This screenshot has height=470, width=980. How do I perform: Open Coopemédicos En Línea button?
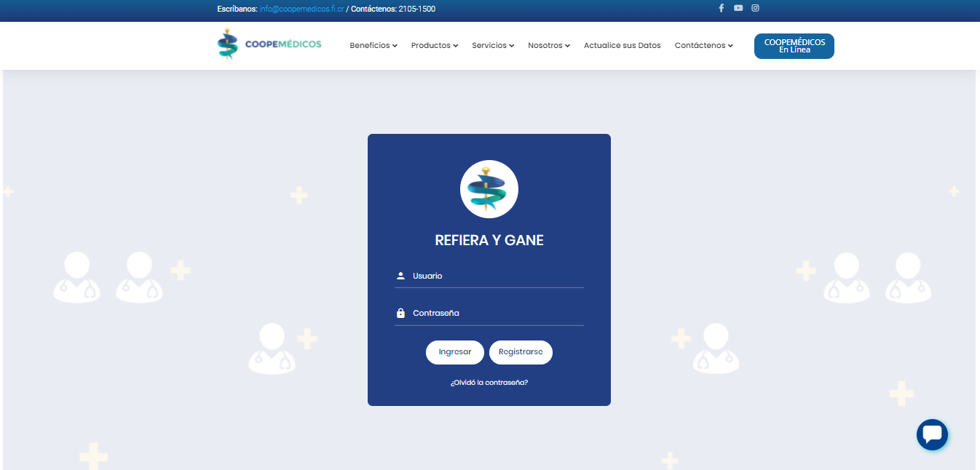click(794, 46)
